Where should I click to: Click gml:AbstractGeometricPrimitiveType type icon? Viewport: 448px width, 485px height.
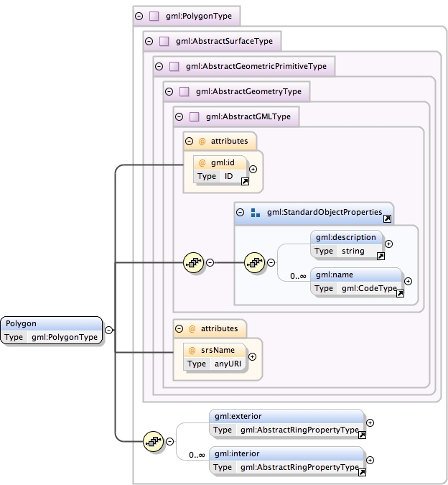click(174, 66)
